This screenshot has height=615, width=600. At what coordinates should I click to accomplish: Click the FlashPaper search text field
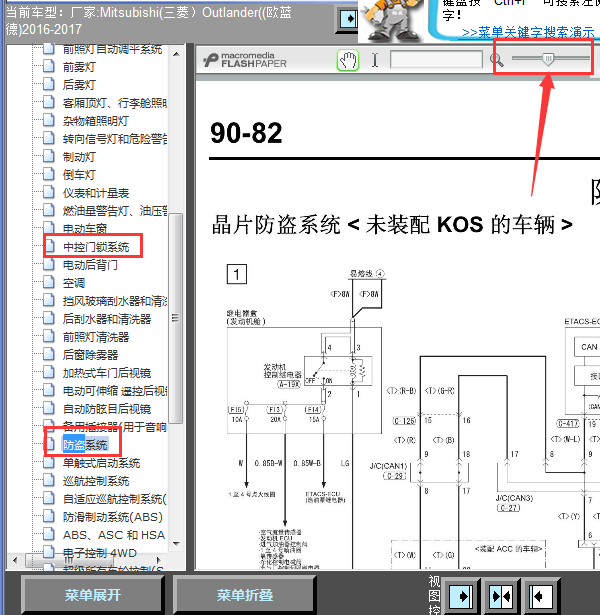pos(436,60)
